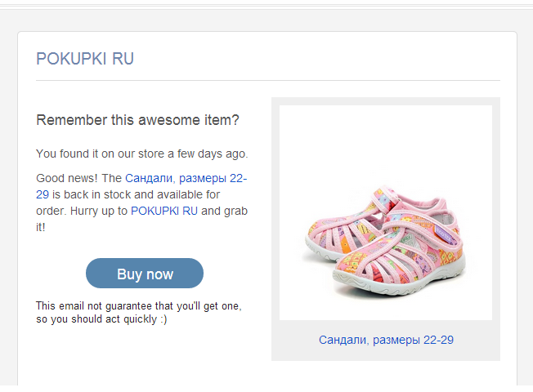Click the gray page background above the email card
This screenshot has height=392, width=533.
[x=266, y=20]
